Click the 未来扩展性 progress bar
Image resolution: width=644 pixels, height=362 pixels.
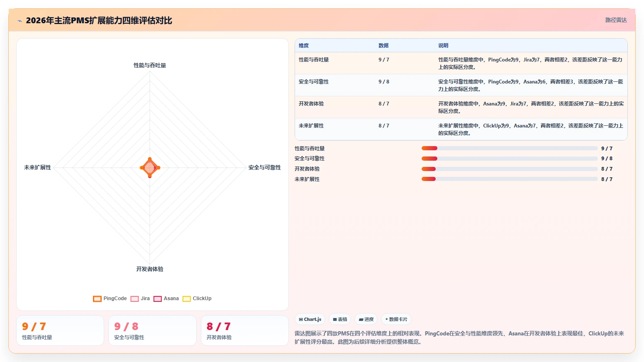point(510,179)
